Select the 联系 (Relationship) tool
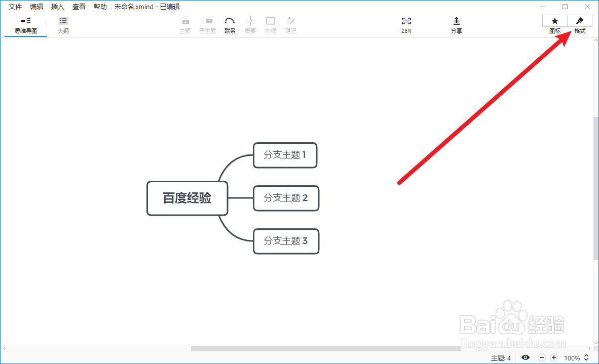Screen dimensions: 599x364 pyautogui.click(x=230, y=24)
